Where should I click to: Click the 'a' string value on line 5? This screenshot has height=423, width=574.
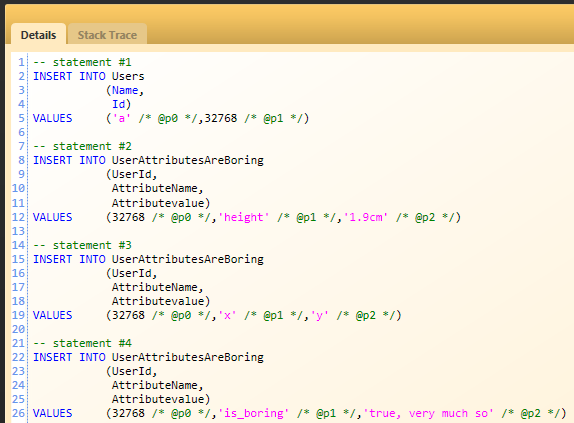pos(122,118)
